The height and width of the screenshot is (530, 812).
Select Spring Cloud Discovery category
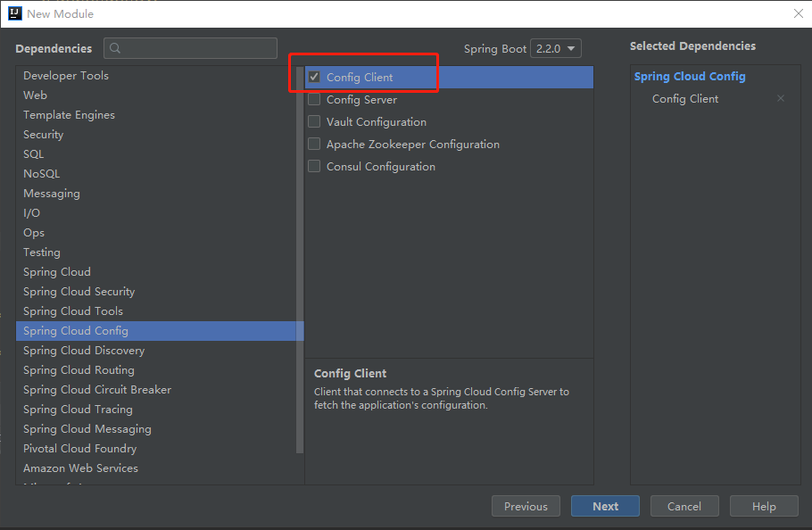click(x=84, y=351)
